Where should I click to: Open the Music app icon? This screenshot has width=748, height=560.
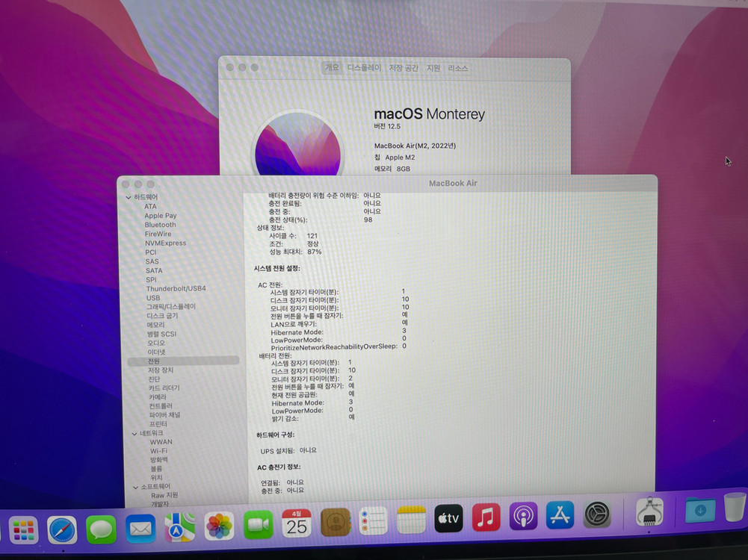click(486, 517)
